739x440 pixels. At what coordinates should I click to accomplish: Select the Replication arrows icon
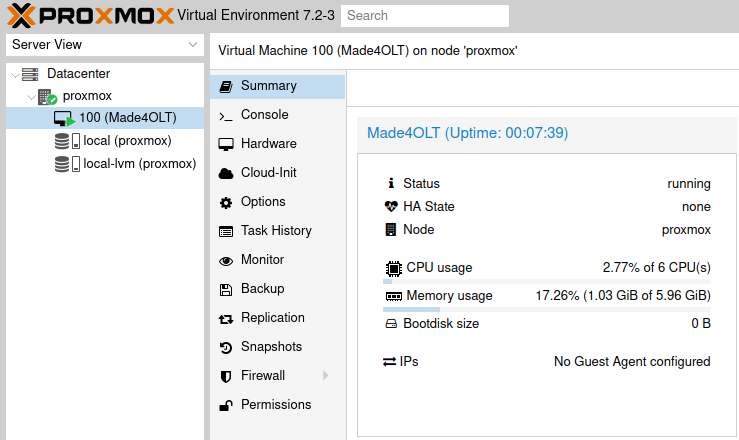coord(225,318)
